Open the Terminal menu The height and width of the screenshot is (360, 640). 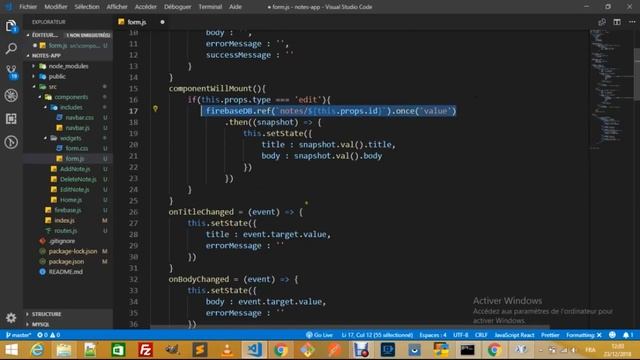pyautogui.click(x=210, y=7)
